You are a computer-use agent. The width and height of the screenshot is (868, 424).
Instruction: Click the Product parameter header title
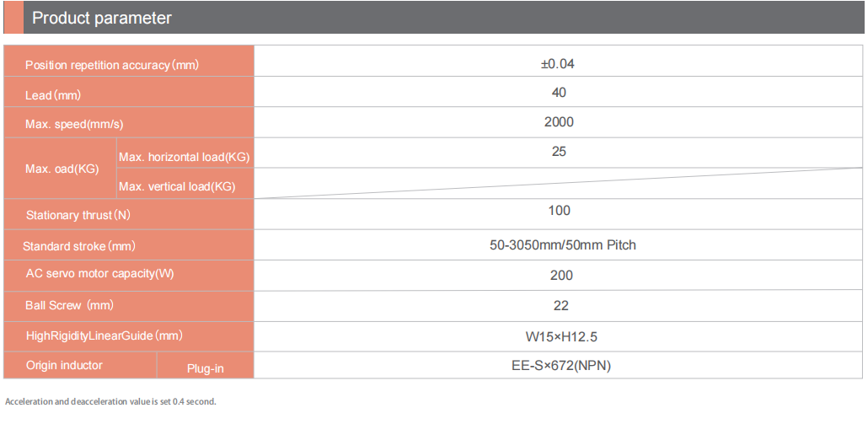point(102,18)
